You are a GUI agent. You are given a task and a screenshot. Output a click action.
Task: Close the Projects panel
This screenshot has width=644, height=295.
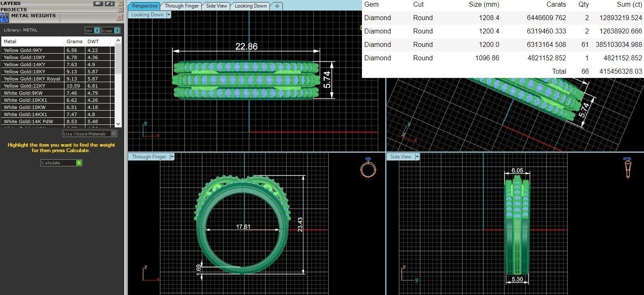(121, 9)
